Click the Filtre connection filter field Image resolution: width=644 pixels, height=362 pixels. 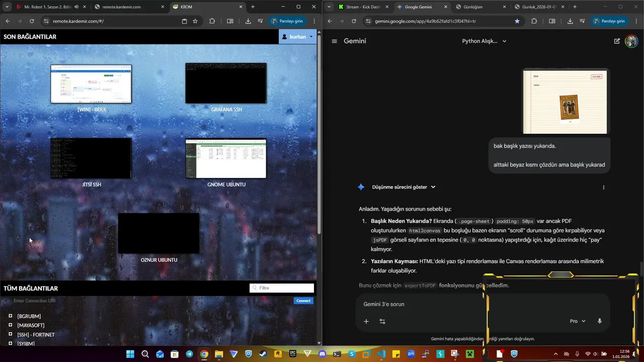point(282,288)
